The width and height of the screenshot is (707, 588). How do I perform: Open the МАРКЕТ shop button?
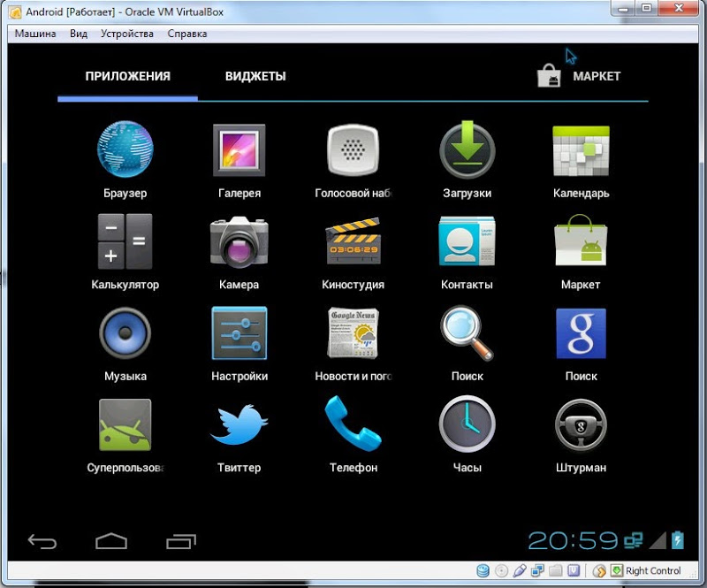click(579, 76)
